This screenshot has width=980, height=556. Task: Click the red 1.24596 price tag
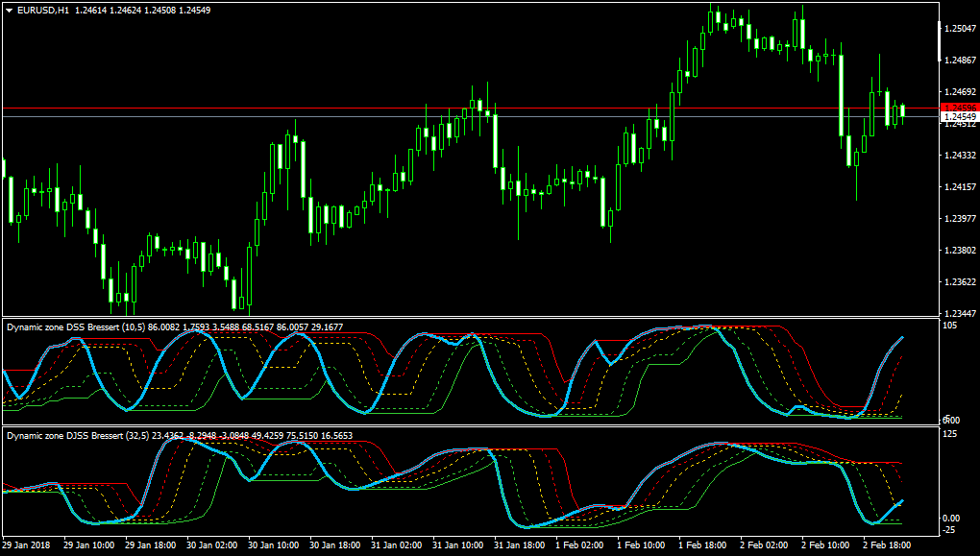(x=960, y=109)
